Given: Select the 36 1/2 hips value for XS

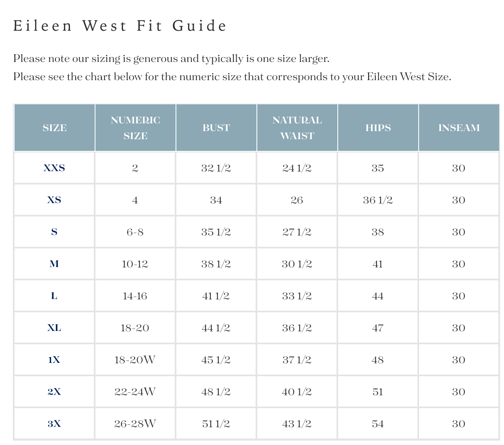Looking at the screenshot, I should point(378,200).
